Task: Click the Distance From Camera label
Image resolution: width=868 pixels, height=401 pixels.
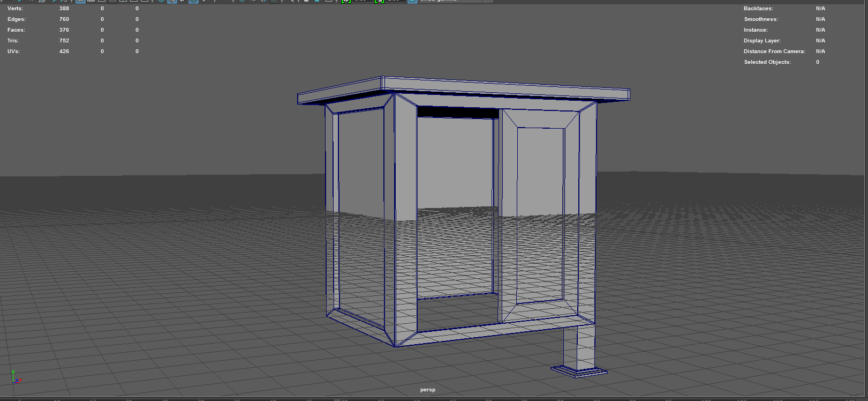Action: pos(774,51)
